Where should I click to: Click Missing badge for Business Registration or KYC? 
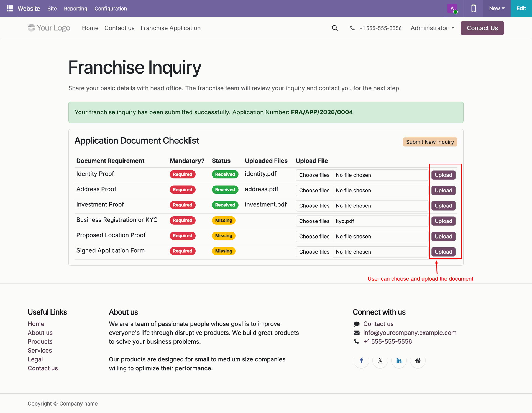click(224, 220)
